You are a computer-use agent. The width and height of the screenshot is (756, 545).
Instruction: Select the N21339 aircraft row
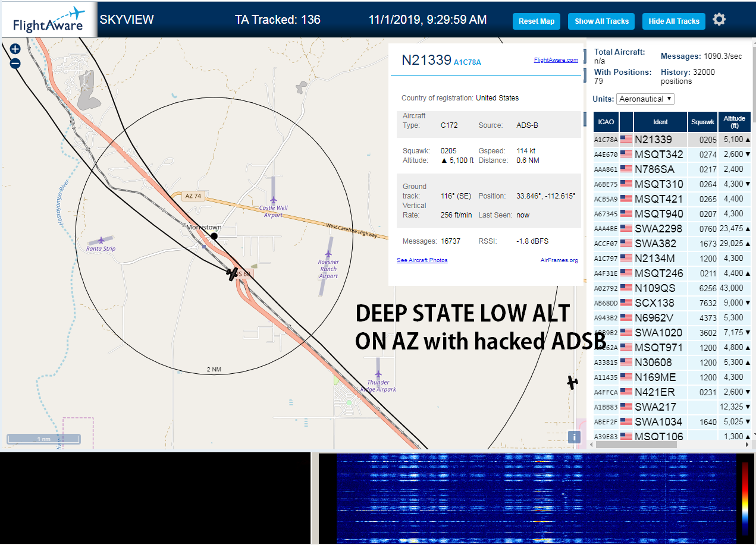[672, 140]
